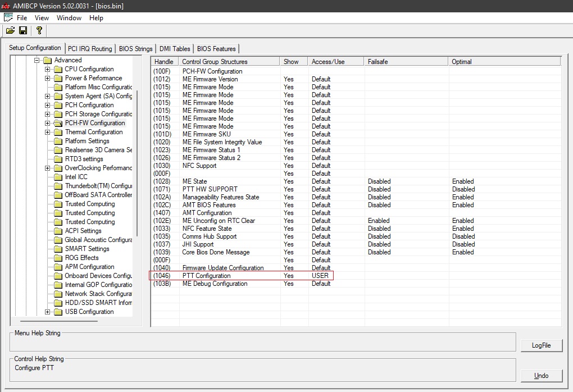Open the File menu

coord(22,18)
